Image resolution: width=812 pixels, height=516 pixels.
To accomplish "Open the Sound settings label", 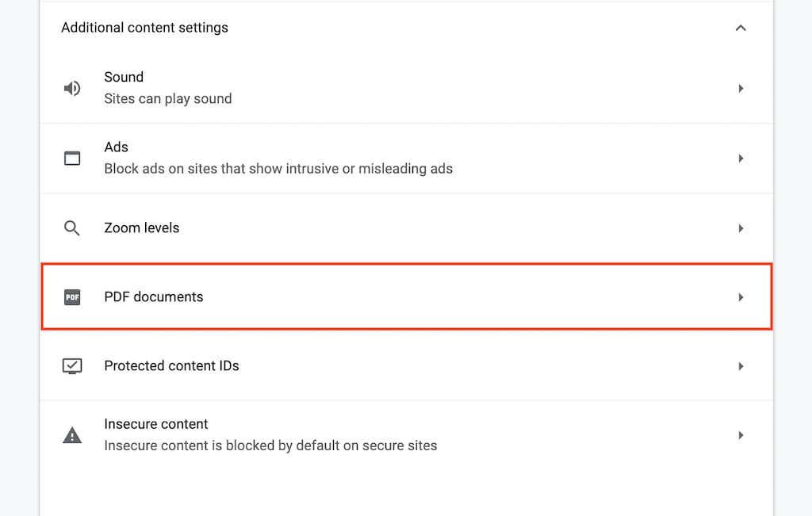I will coord(124,77).
